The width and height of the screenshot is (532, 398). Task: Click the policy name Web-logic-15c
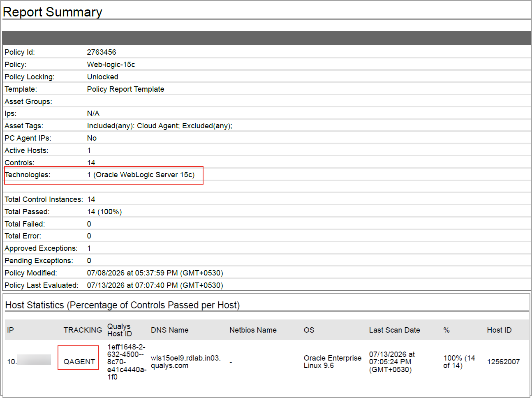tap(111, 65)
